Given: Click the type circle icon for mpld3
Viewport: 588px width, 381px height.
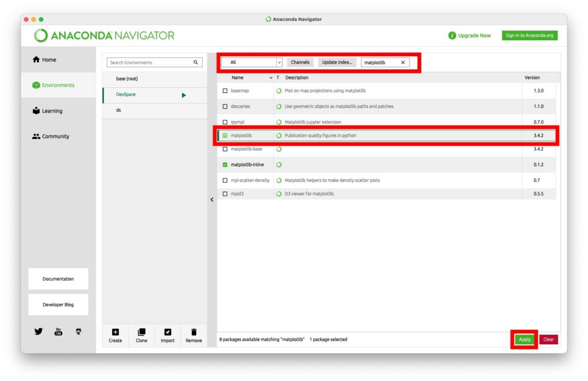Looking at the screenshot, I should (x=278, y=194).
